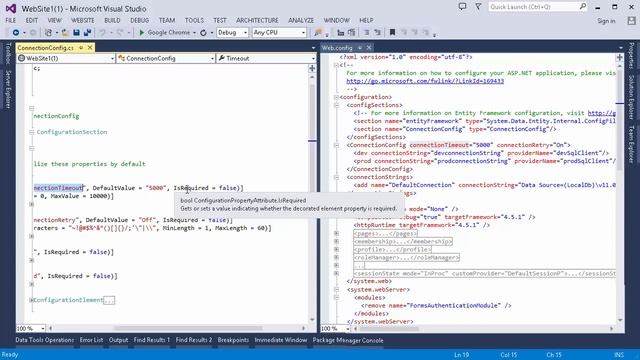
Task: Split the ConnectionConfig.cs editor with the plus icon
Action: pyautogui.click(x=312, y=68)
